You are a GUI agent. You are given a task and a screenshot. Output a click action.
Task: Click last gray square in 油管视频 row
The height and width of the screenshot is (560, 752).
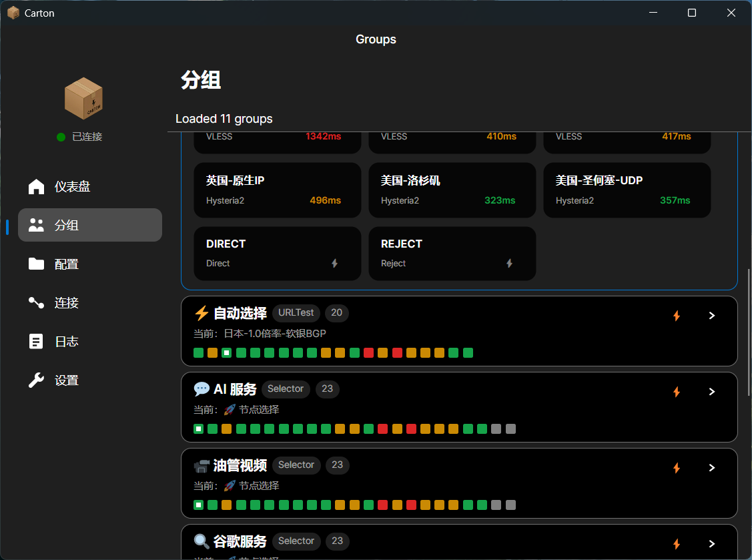[x=510, y=505]
